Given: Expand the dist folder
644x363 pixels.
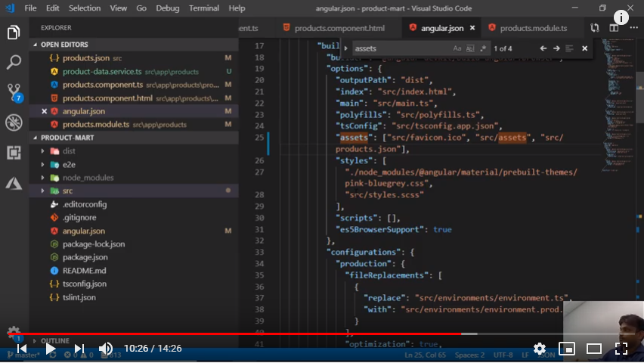Looking at the screenshot, I should [x=43, y=151].
